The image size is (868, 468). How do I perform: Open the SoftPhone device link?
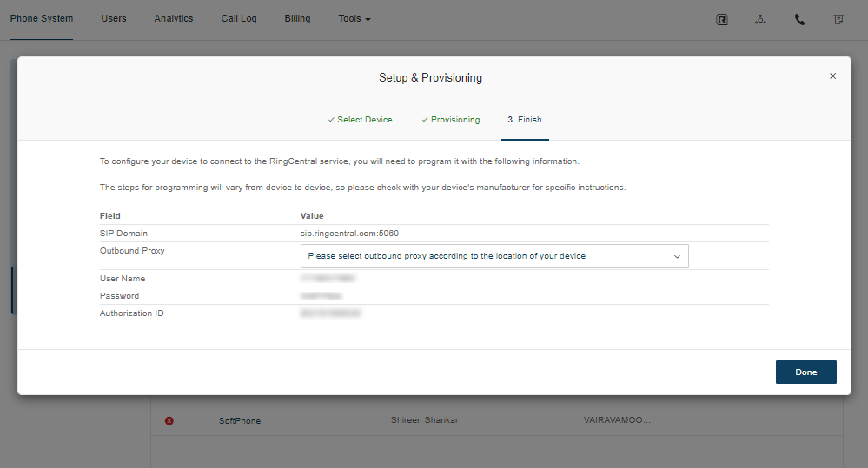240,420
